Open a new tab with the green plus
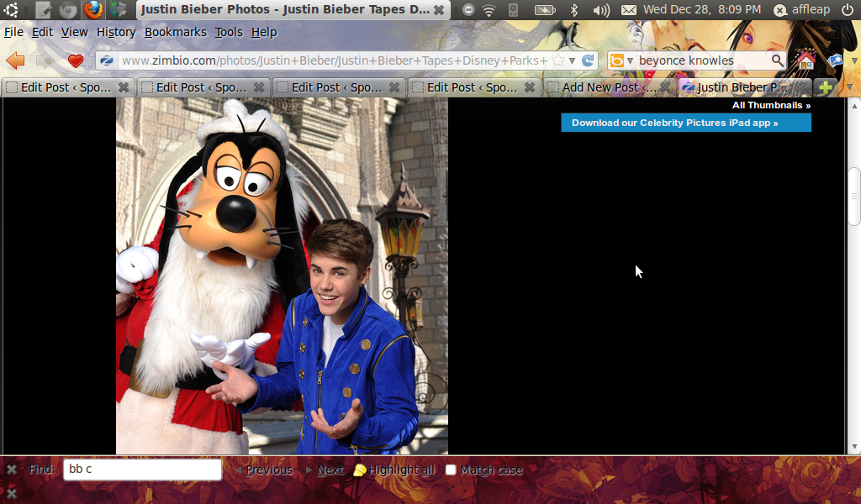The height and width of the screenshot is (504, 861). (x=825, y=87)
